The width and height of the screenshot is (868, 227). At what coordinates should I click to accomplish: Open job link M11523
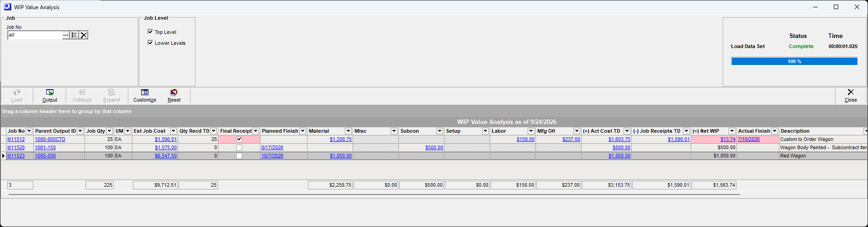(x=16, y=156)
